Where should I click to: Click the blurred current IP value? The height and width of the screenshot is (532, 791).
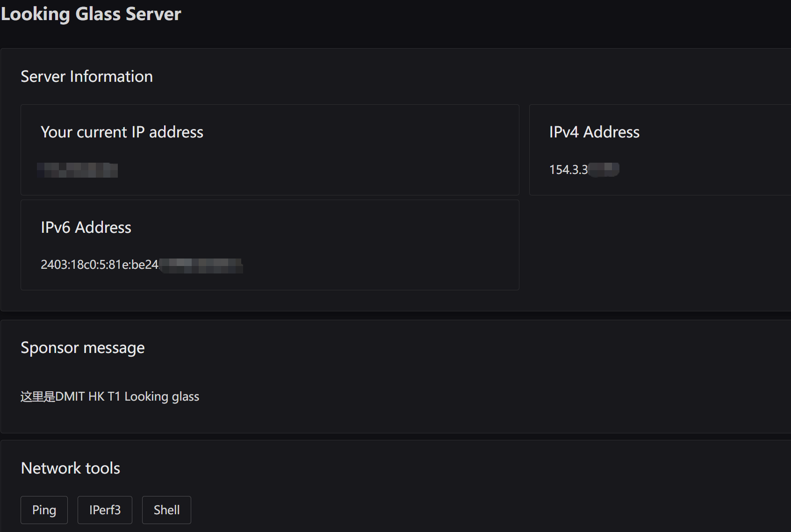78,170
